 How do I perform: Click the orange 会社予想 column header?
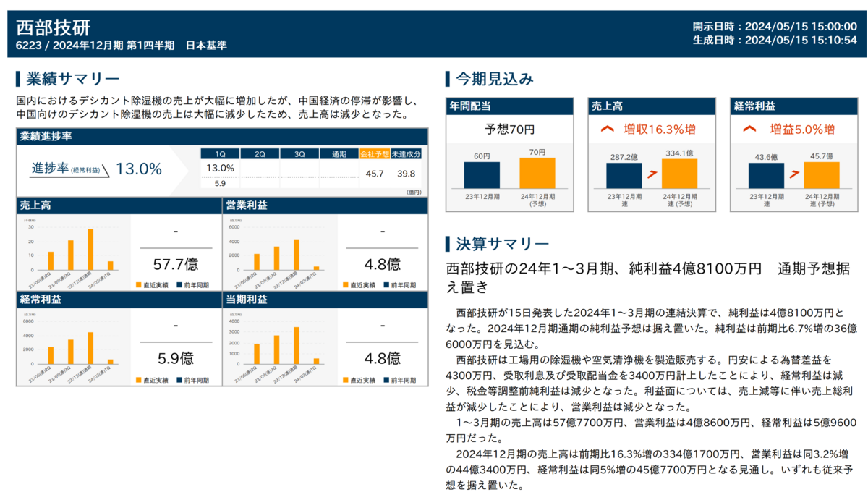[375, 154]
